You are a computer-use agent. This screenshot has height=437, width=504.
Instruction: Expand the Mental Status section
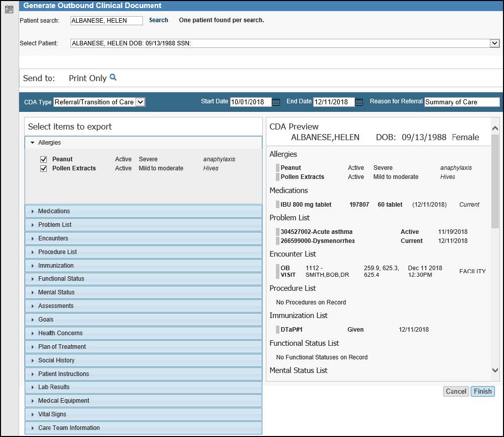coord(143,292)
